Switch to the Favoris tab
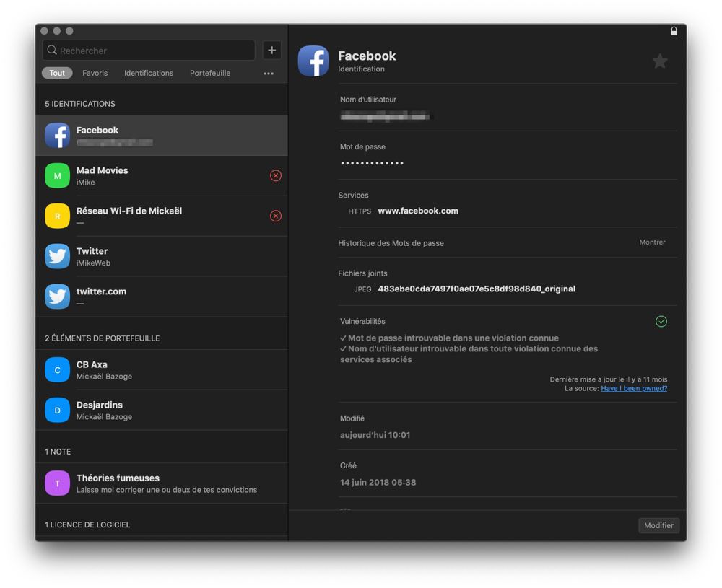This screenshot has width=722, height=588. coord(95,73)
